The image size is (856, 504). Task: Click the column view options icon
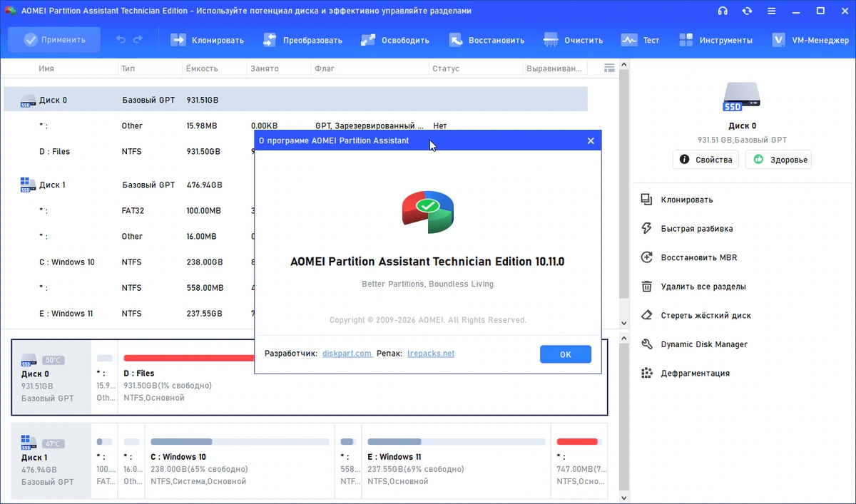(x=609, y=68)
